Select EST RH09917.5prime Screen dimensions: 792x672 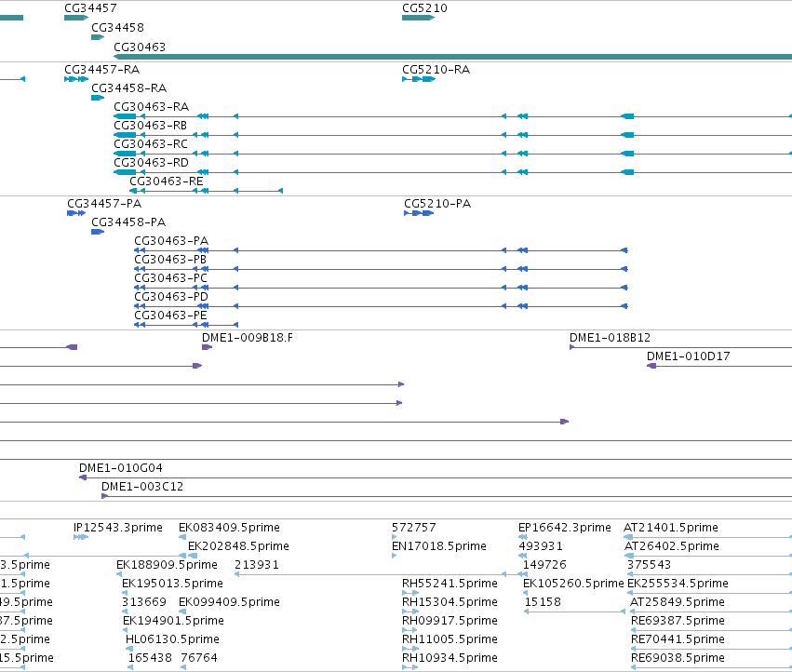point(450,621)
